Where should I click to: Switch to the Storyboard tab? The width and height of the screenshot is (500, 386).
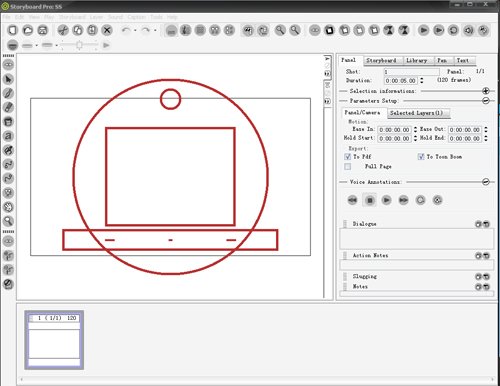(x=381, y=60)
